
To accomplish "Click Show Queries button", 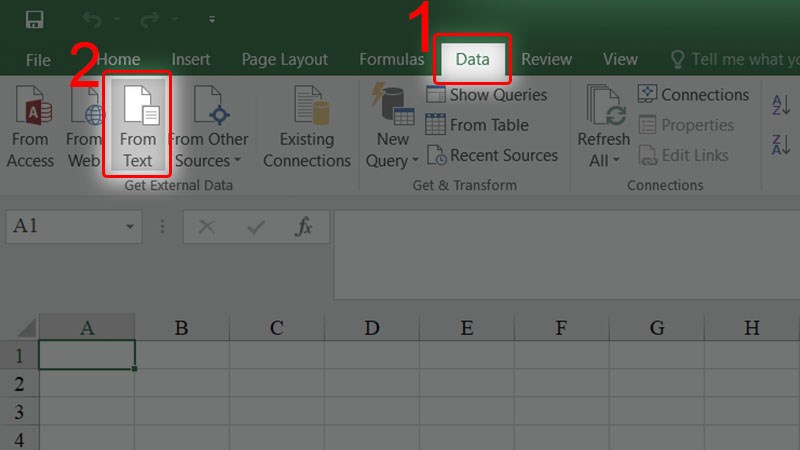I will (x=487, y=95).
